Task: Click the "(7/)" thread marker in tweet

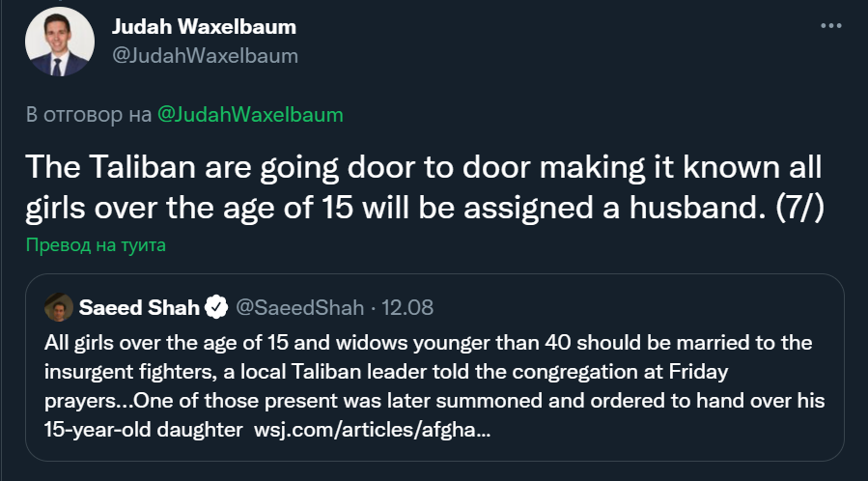Action: [799, 208]
